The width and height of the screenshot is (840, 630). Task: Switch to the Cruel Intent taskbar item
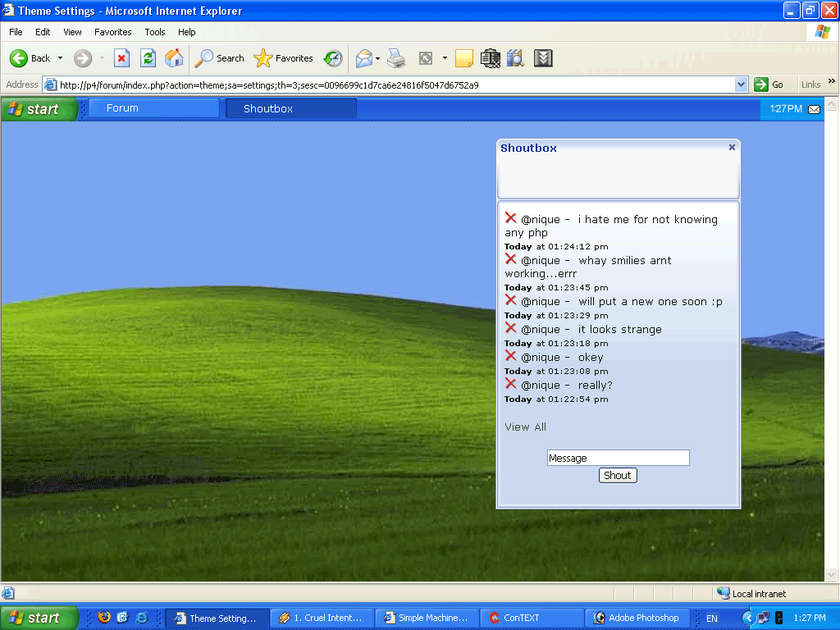coord(322,618)
